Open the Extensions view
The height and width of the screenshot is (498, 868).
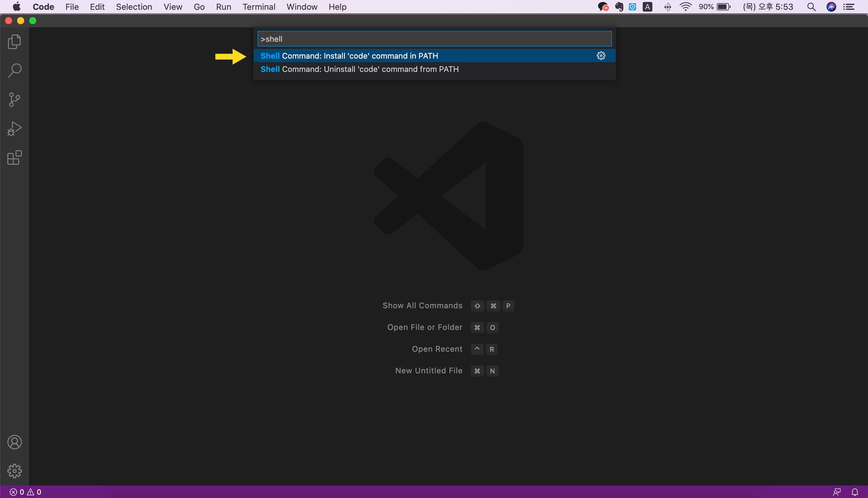[x=14, y=157]
